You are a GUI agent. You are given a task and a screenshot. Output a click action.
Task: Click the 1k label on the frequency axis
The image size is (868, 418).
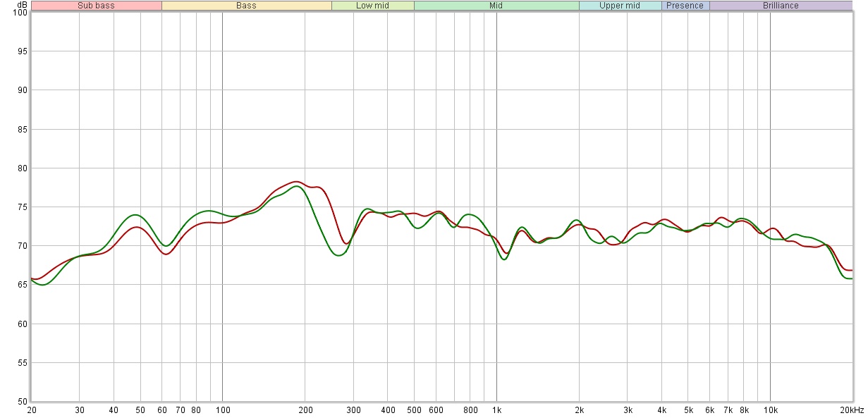pos(496,410)
